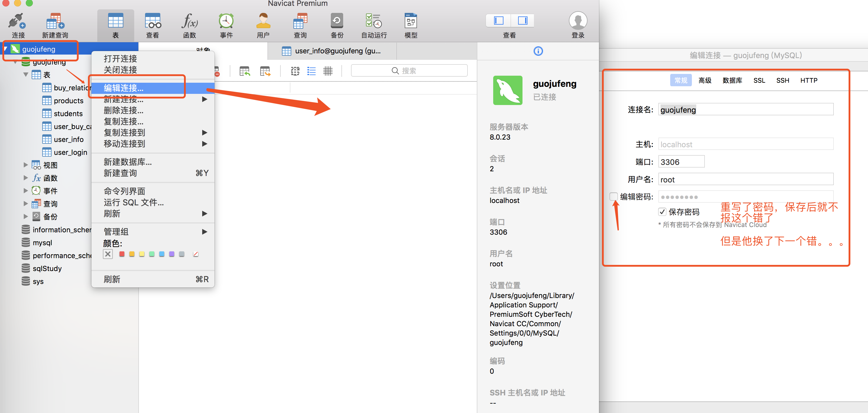Choose 新建数据库... in the context menu
This screenshot has width=868, height=413.
point(153,162)
